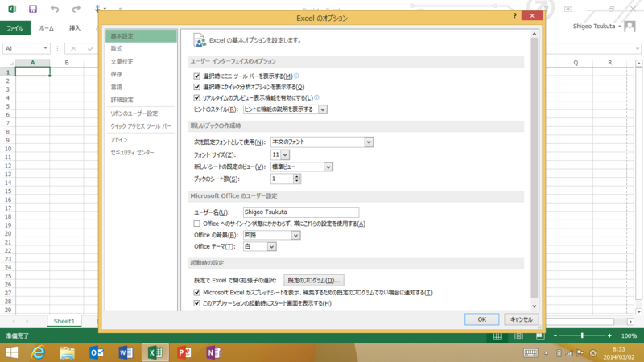Image resolution: width=644 pixels, height=362 pixels.
Task: Open Internet Explorer from the taskbar
Action: coord(38,352)
